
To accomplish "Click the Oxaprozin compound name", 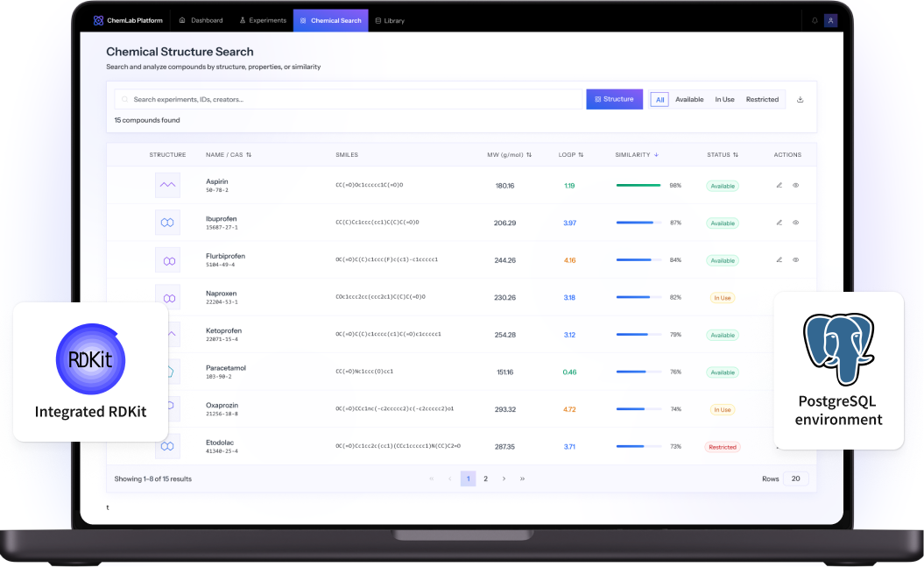I will point(222,406).
